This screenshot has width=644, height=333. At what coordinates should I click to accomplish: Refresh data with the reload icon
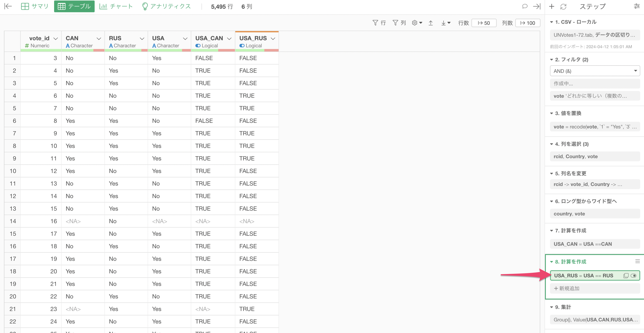point(563,6)
